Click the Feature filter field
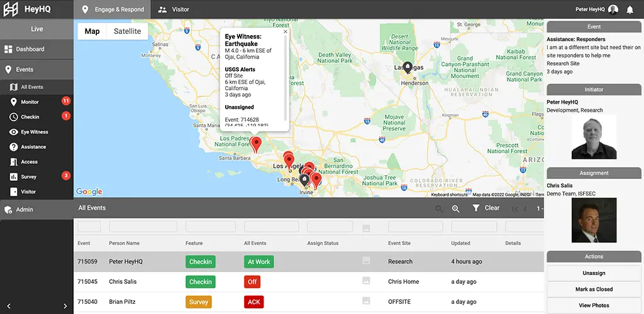Viewport: 644px width, 314px height. tap(211, 227)
